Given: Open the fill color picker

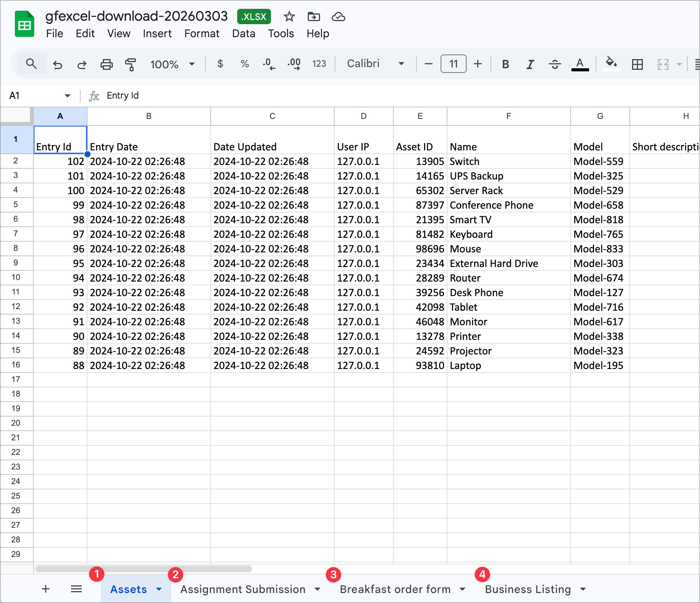Looking at the screenshot, I should [x=611, y=64].
